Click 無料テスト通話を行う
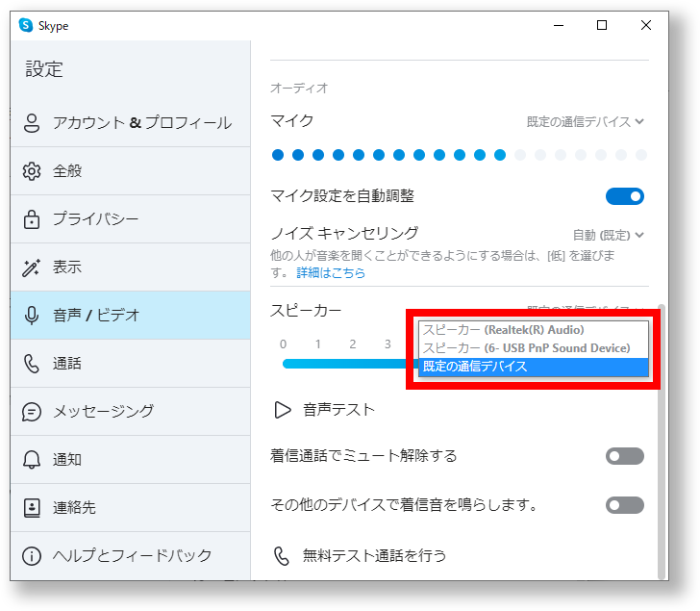This screenshot has height=611, width=700. pos(360,556)
